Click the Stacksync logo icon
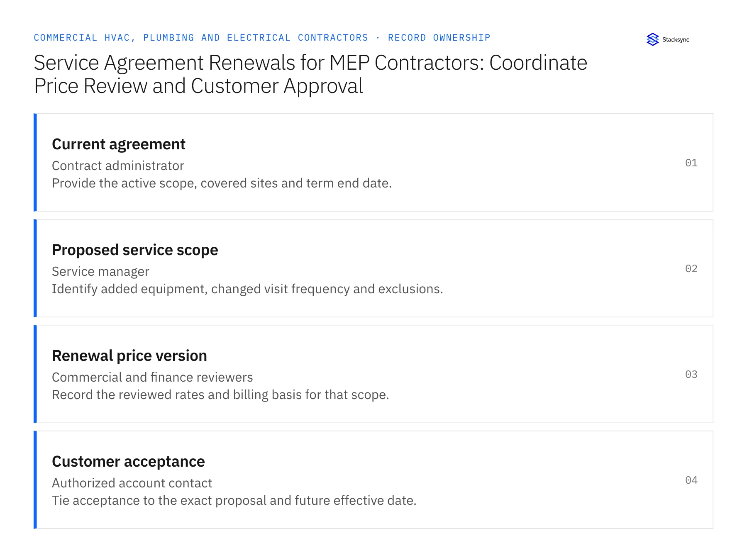The width and height of the screenshot is (747, 560). click(x=652, y=39)
